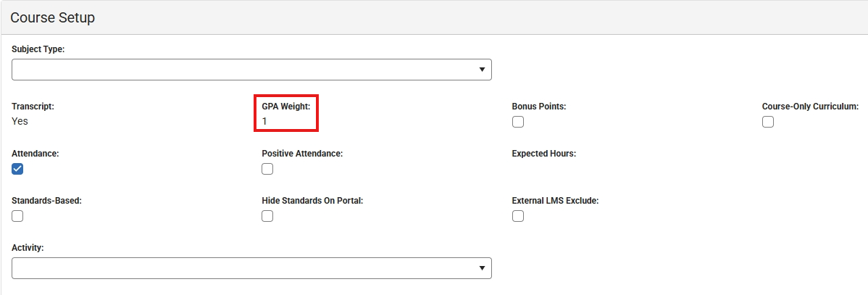The width and height of the screenshot is (868, 295).
Task: Click the Subject Type label text
Action: pos(38,49)
